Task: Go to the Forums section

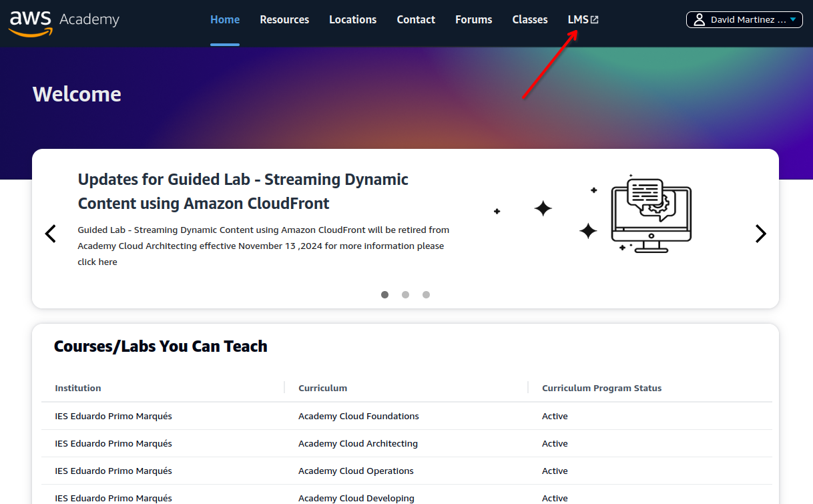Action: (473, 20)
